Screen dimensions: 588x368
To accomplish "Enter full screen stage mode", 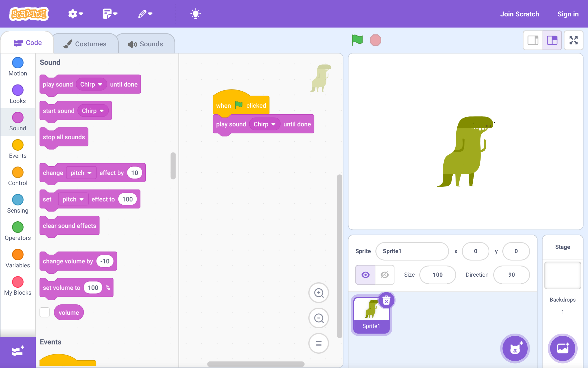I will pyautogui.click(x=573, y=40).
